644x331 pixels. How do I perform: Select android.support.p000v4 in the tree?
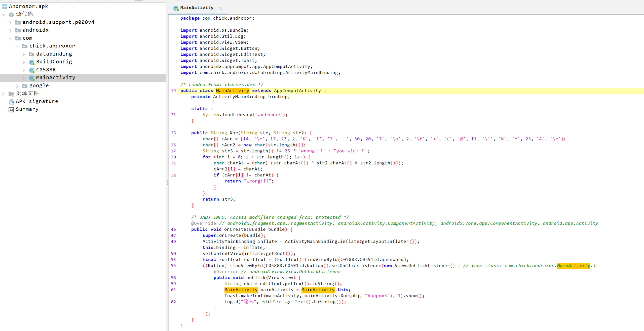click(x=58, y=22)
